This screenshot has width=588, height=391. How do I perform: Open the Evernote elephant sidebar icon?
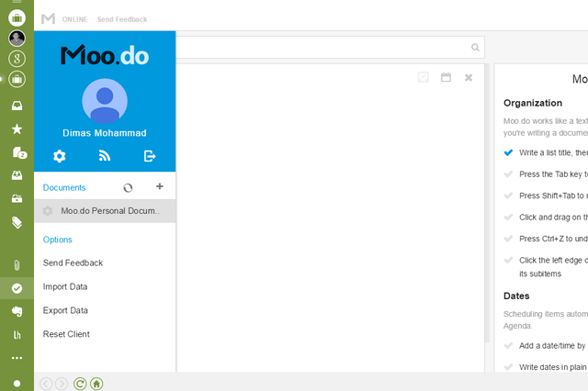[17, 311]
